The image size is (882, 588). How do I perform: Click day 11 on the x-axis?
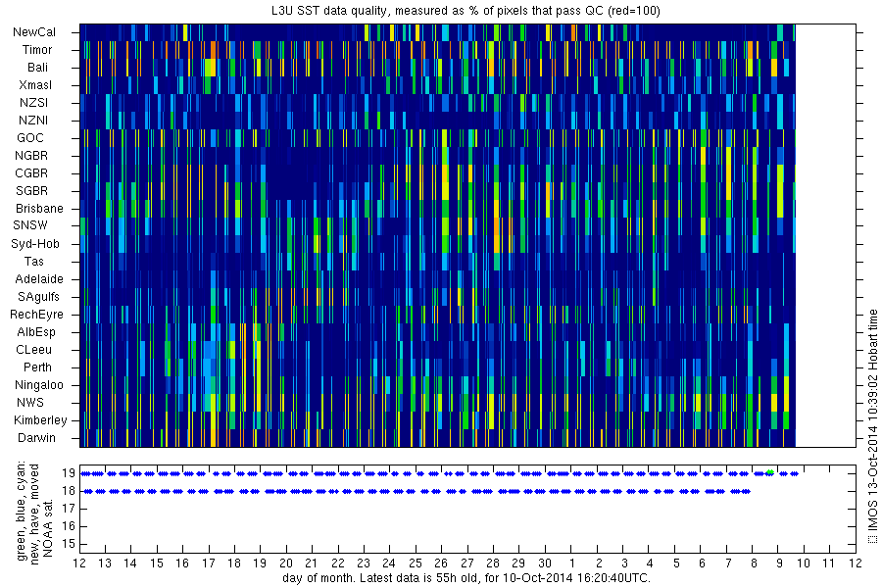829,563
